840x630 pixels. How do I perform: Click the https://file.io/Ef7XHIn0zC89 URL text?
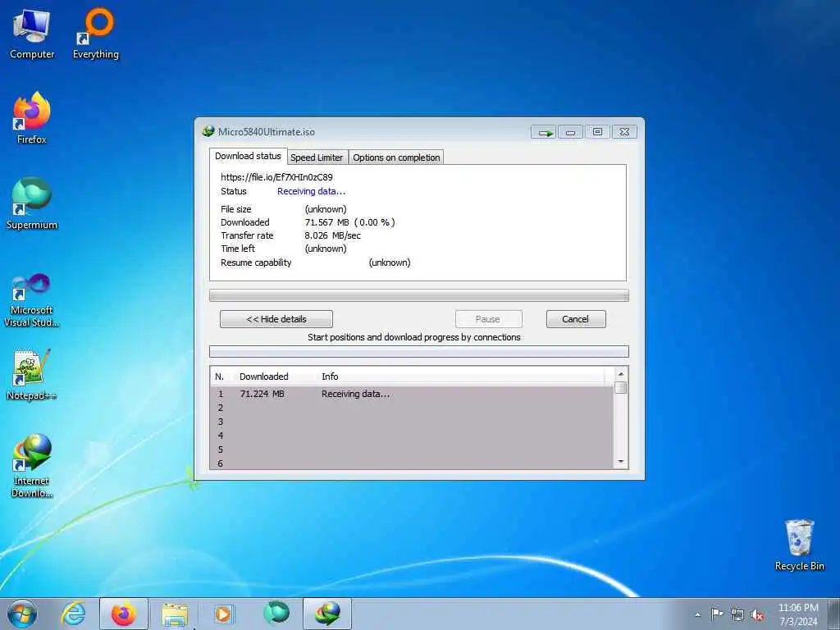point(276,177)
